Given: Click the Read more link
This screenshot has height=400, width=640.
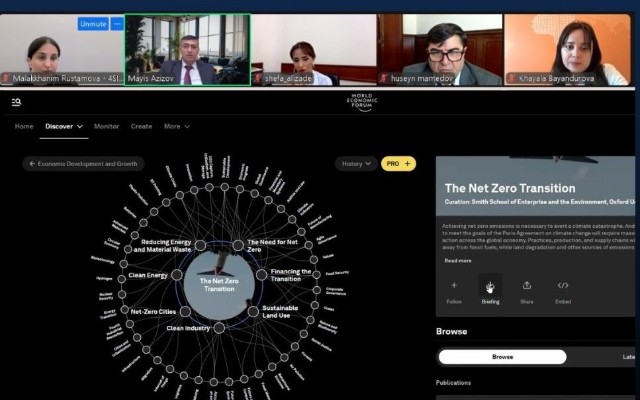Looking at the screenshot, I should (458, 260).
